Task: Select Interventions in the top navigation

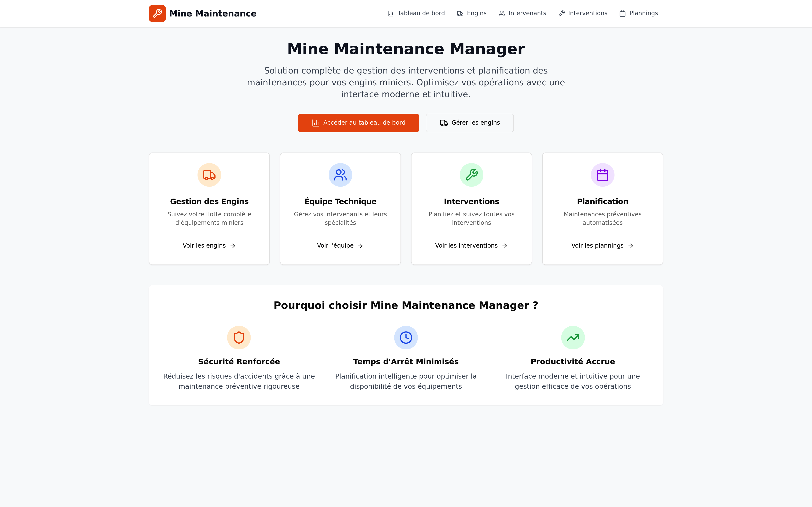Action: tap(583, 13)
